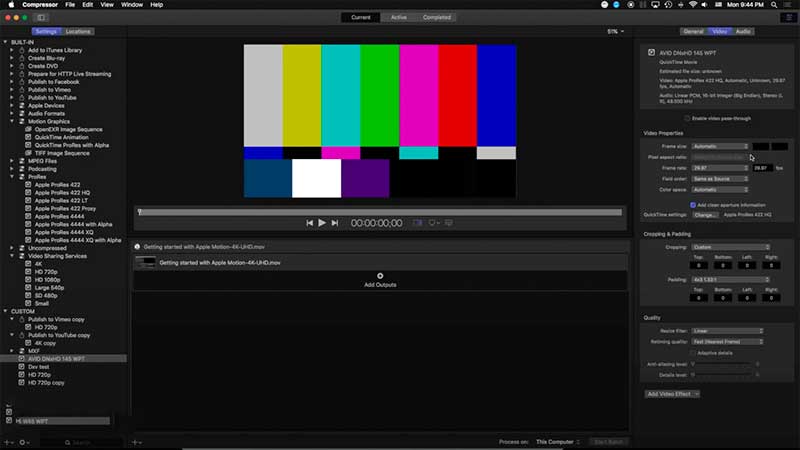The width and height of the screenshot is (800, 450).
Task: Toggle the Adaptive details checkbox
Action: point(693,352)
